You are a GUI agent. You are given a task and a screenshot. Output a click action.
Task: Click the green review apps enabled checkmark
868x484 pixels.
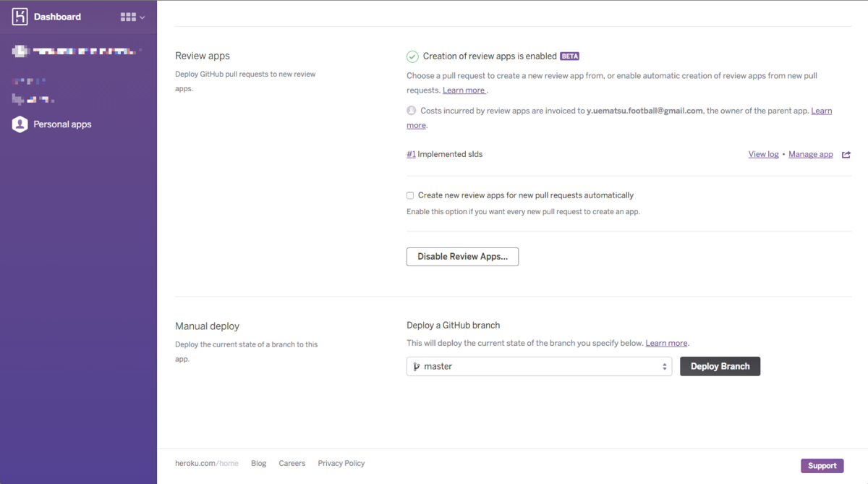tap(412, 56)
